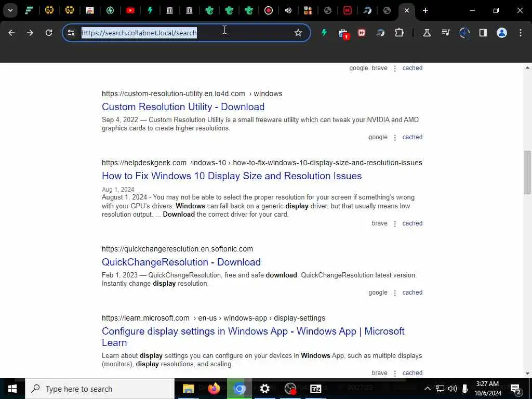The width and height of the screenshot is (532, 399).
Task: Bookmark this page with the star
Action: 298,33
